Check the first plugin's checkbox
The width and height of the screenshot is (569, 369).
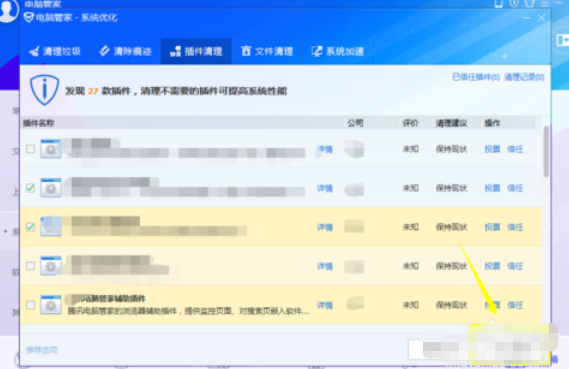[x=30, y=149]
